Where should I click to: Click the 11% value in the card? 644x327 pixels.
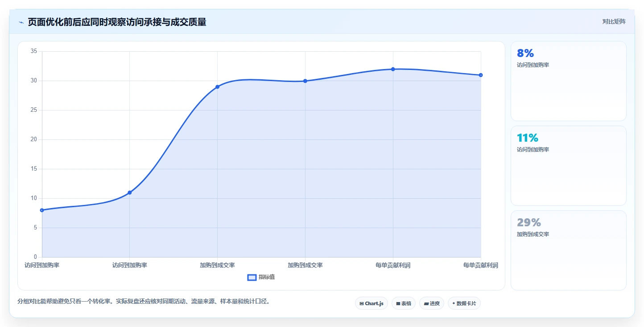pos(528,138)
